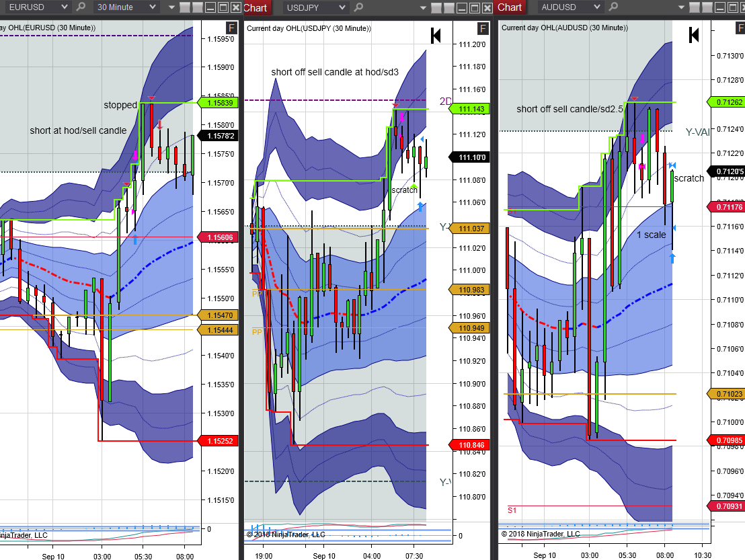Select 'short off sell candle at hod/sd3' note

point(334,72)
